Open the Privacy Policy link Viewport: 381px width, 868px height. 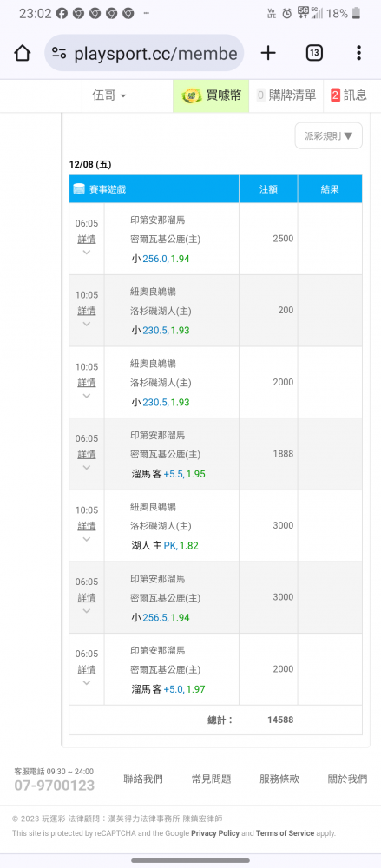215,833
